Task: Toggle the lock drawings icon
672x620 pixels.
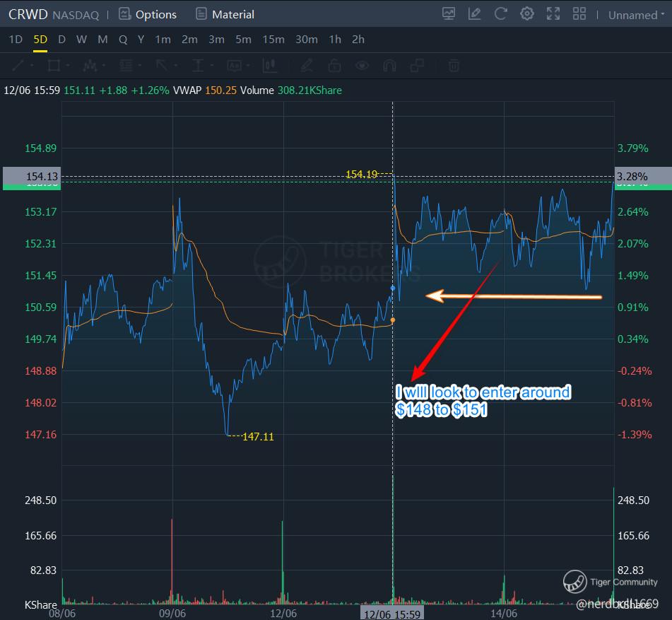Action: [x=334, y=66]
